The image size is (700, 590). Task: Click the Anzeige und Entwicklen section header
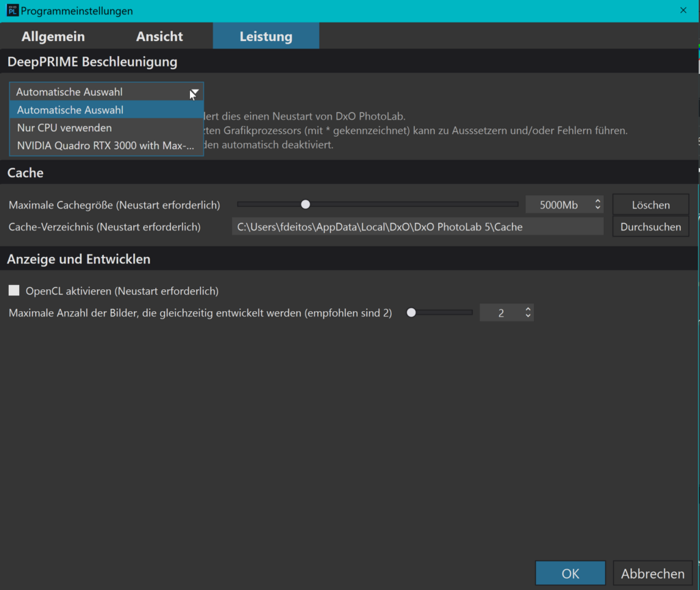point(79,259)
